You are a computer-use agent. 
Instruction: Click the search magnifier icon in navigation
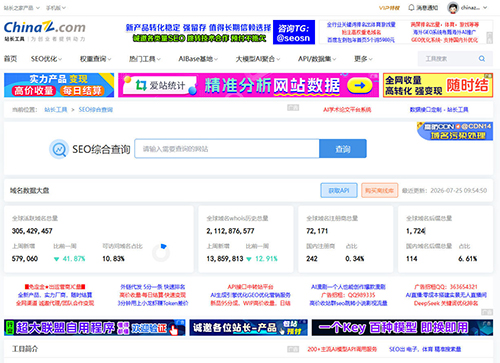point(482,59)
